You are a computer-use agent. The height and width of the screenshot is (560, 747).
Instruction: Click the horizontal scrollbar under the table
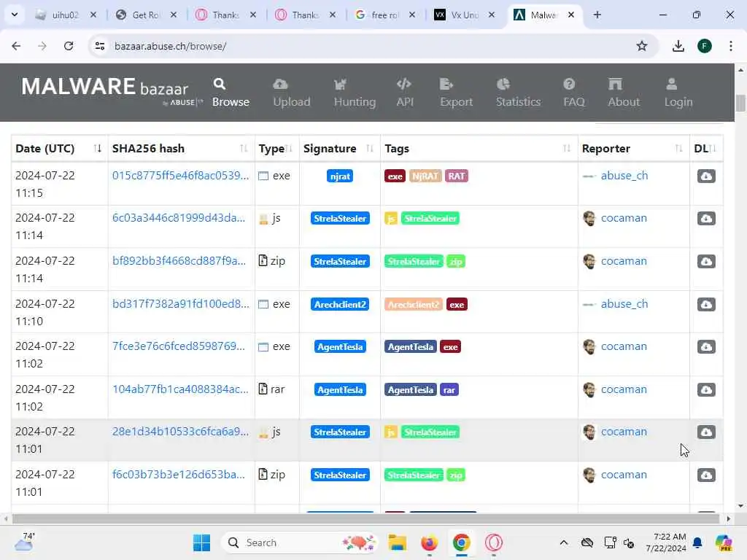[x=365, y=518]
